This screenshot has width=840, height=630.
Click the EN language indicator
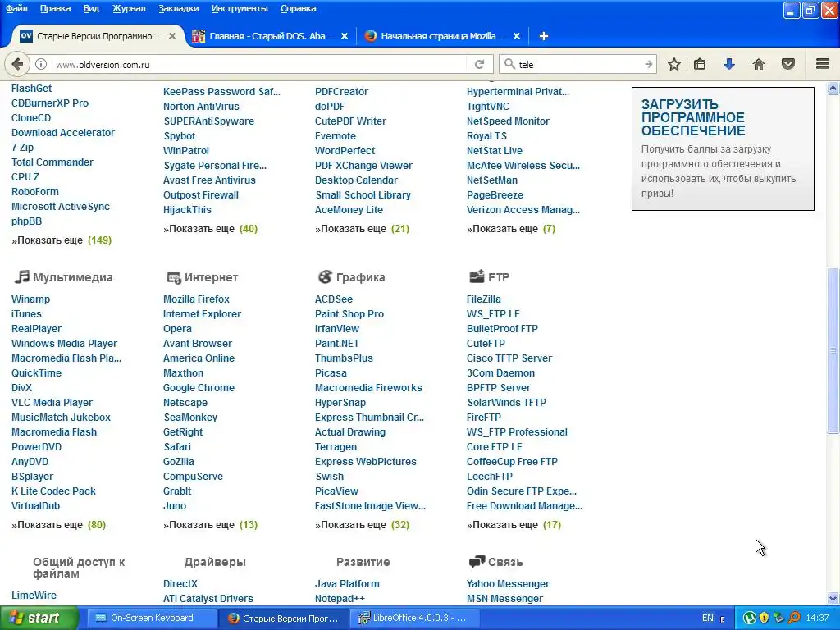[708, 619]
